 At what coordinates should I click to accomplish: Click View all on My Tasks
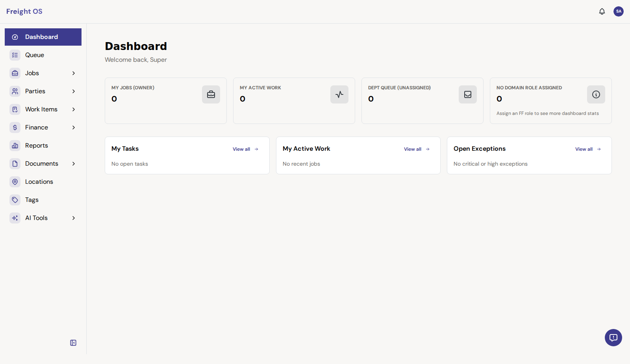[x=245, y=149]
